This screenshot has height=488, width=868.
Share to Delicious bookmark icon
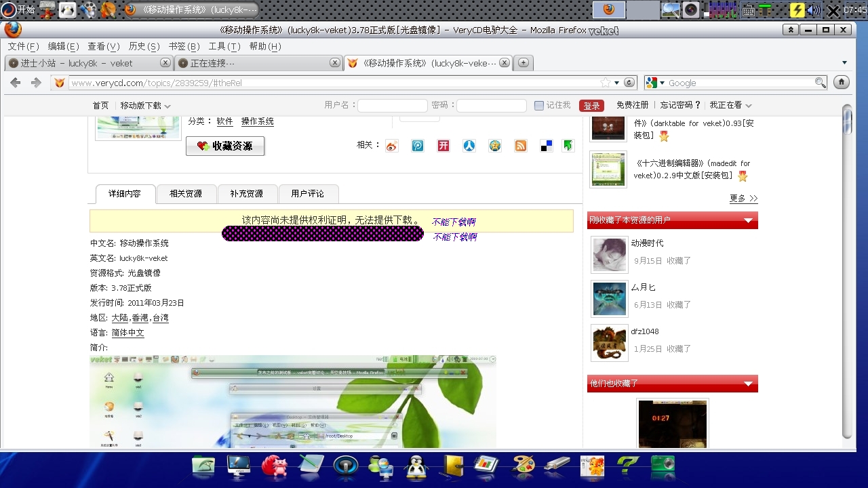click(547, 146)
